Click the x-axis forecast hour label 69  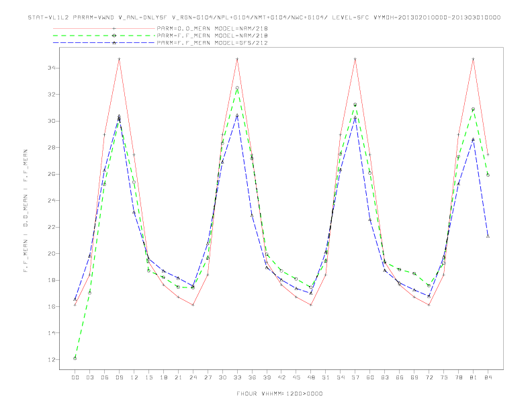(x=414, y=377)
